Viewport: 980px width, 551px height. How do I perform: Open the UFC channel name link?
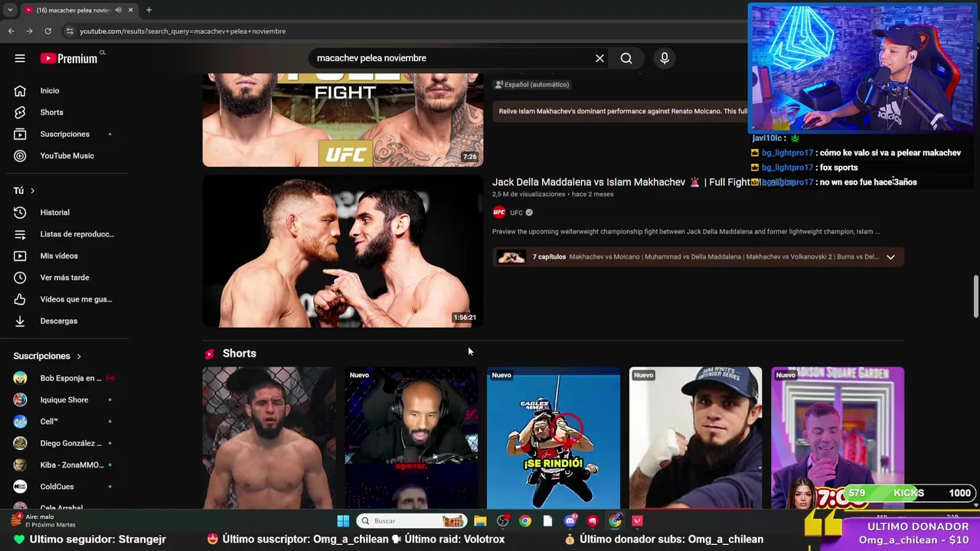[516, 213]
